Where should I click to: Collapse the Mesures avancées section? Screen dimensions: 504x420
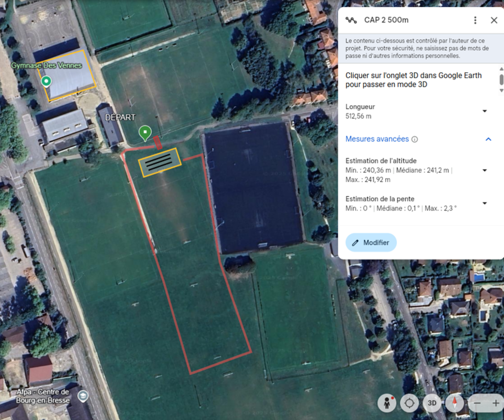[x=488, y=139]
